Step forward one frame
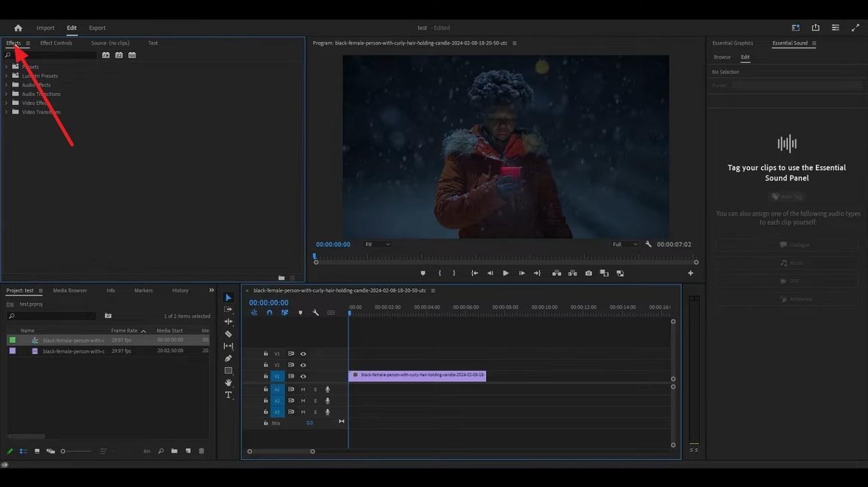This screenshot has height=487, width=868. [x=521, y=273]
